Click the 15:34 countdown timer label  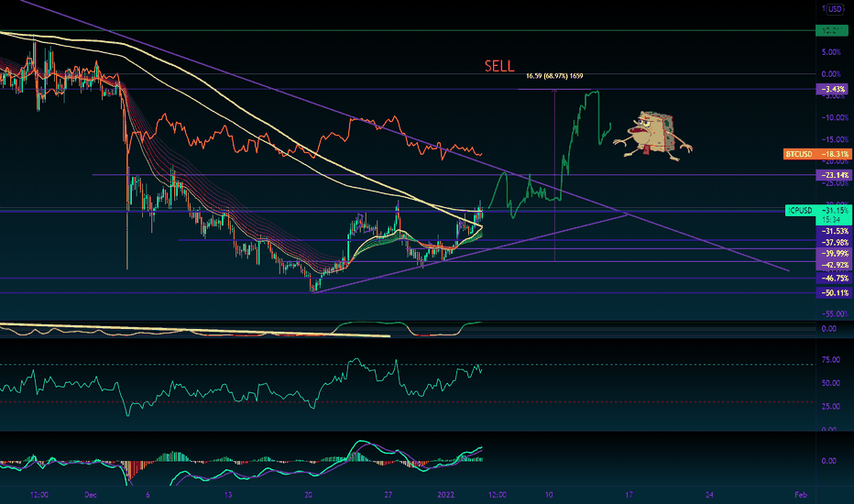[x=831, y=220]
